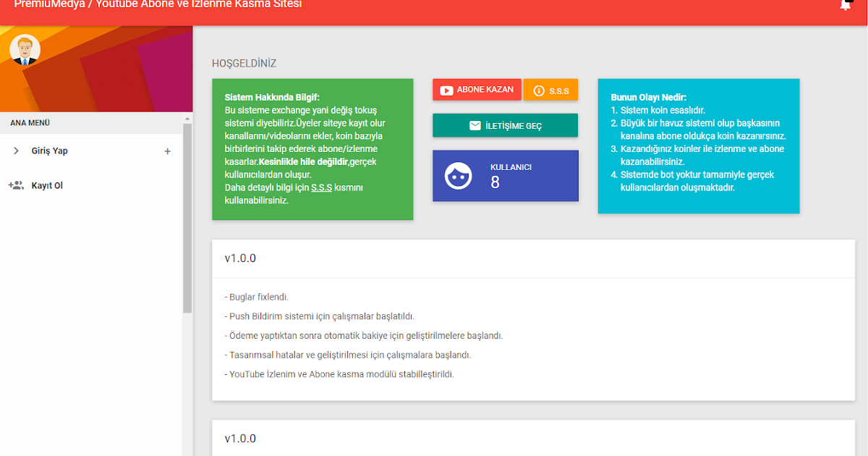Click the 'Sistem Hakkında Bilgi' heading

pos(272,97)
